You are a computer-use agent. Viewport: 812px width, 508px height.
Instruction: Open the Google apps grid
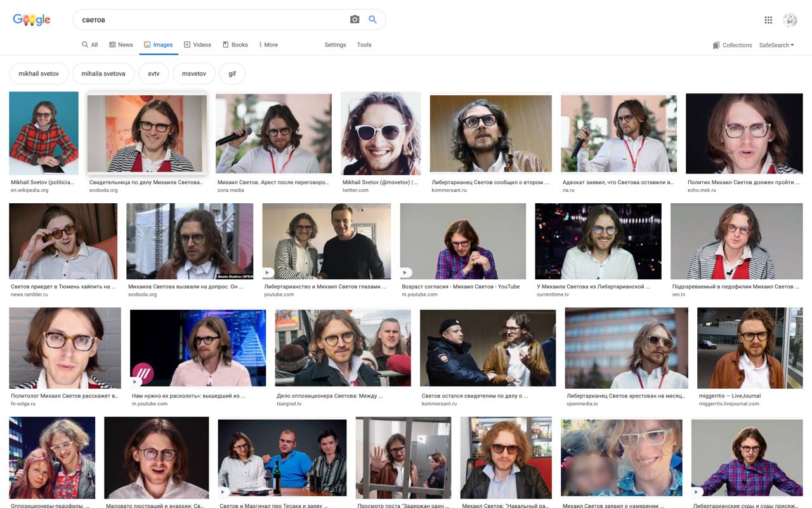click(x=768, y=20)
